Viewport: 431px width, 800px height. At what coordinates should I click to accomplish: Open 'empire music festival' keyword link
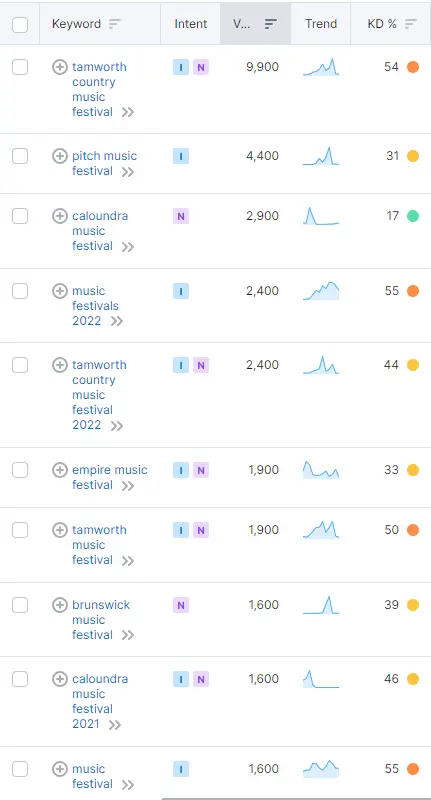click(x=110, y=477)
